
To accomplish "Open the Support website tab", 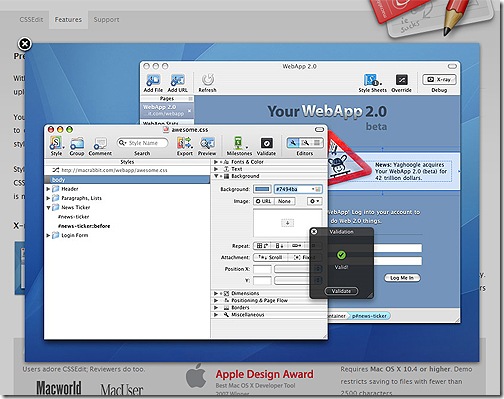I will pos(106,20).
